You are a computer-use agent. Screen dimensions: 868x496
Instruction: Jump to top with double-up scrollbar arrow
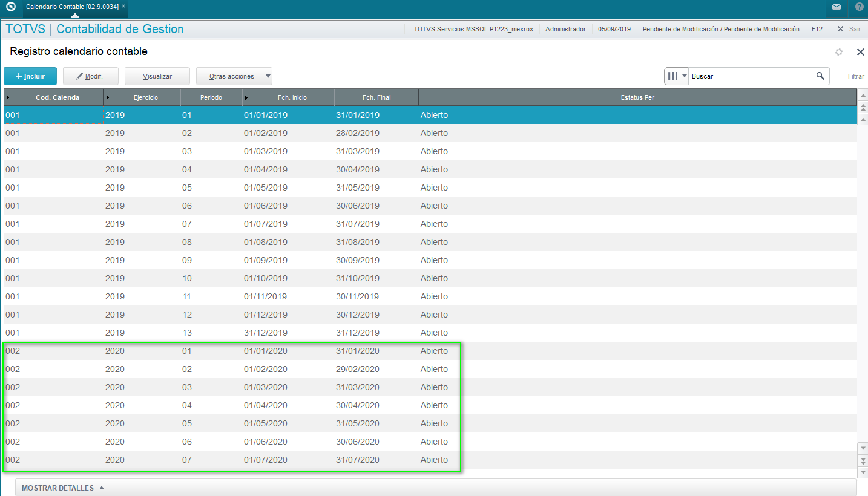coord(863,107)
